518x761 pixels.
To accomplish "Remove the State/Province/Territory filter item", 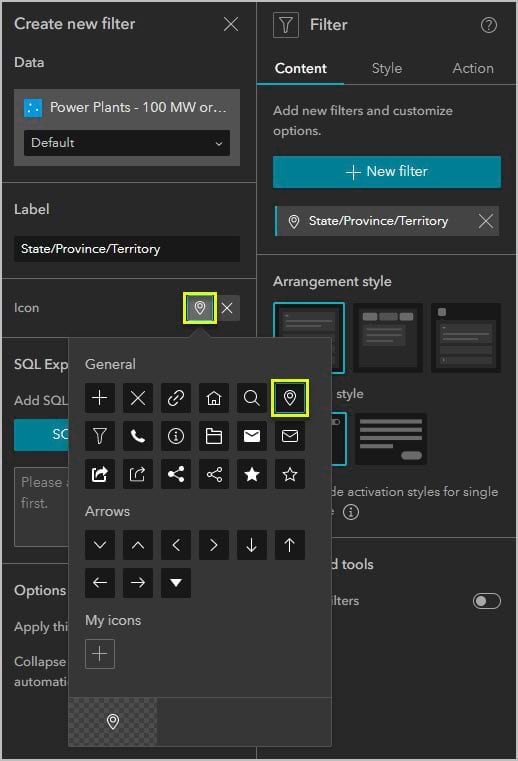I will tap(485, 221).
